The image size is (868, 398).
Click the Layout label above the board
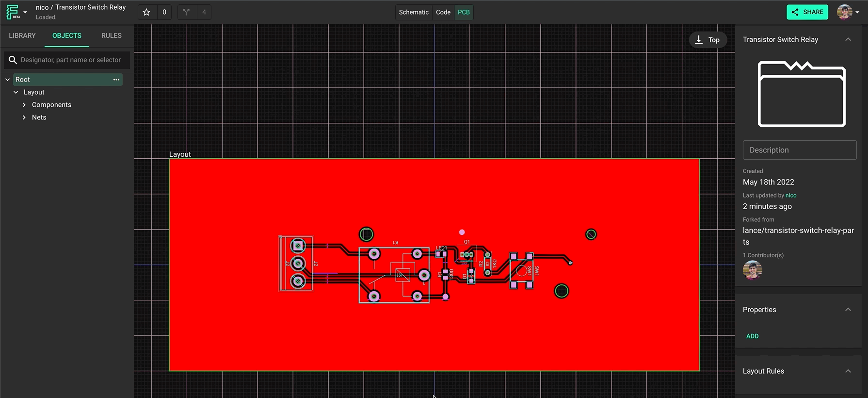pyautogui.click(x=180, y=154)
